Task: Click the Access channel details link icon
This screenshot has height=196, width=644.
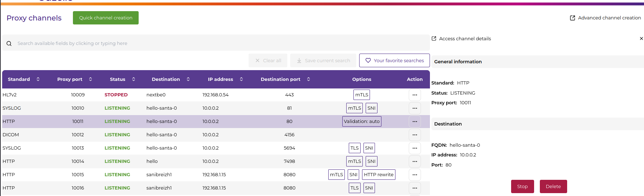Action: click(x=434, y=38)
